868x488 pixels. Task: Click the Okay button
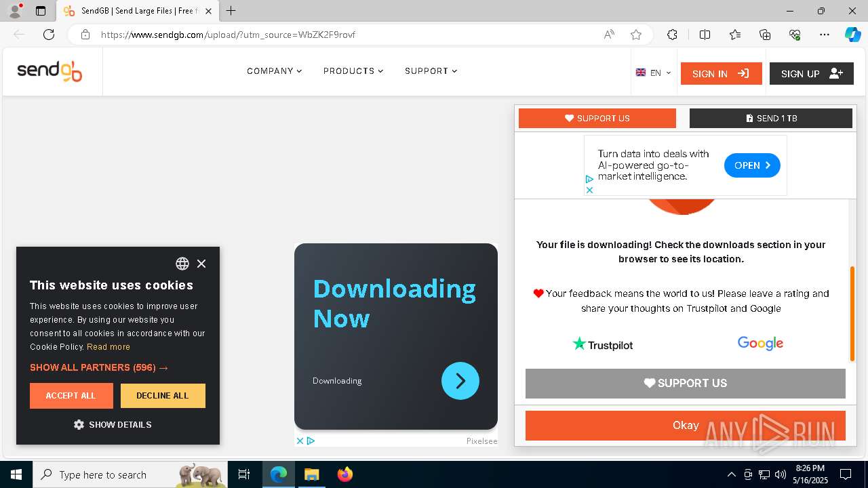[686, 426]
